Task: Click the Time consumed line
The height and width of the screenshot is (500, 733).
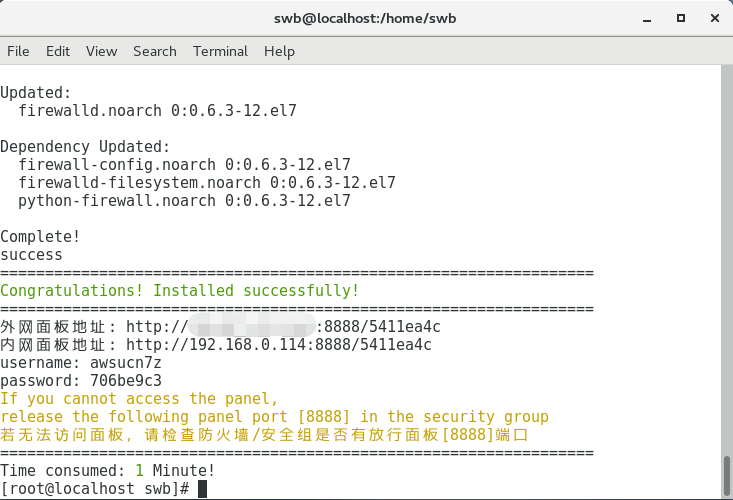Action: (x=108, y=471)
